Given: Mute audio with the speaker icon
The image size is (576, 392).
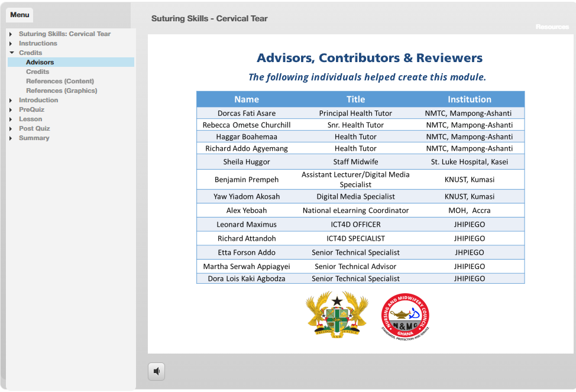Looking at the screenshot, I should [156, 371].
